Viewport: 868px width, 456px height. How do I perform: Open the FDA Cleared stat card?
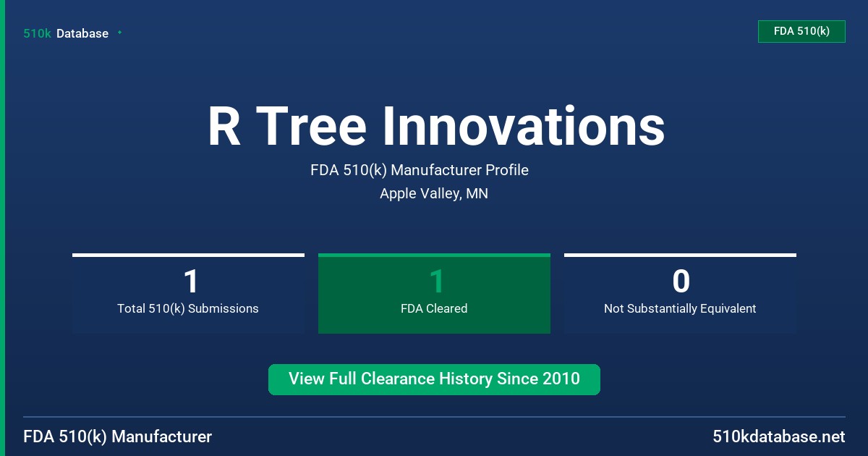434,293
